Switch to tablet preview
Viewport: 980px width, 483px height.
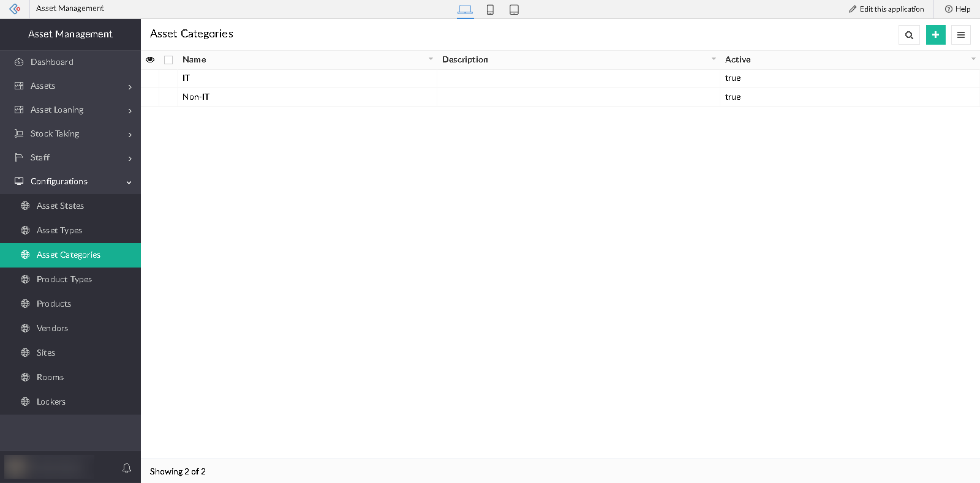(x=514, y=9)
